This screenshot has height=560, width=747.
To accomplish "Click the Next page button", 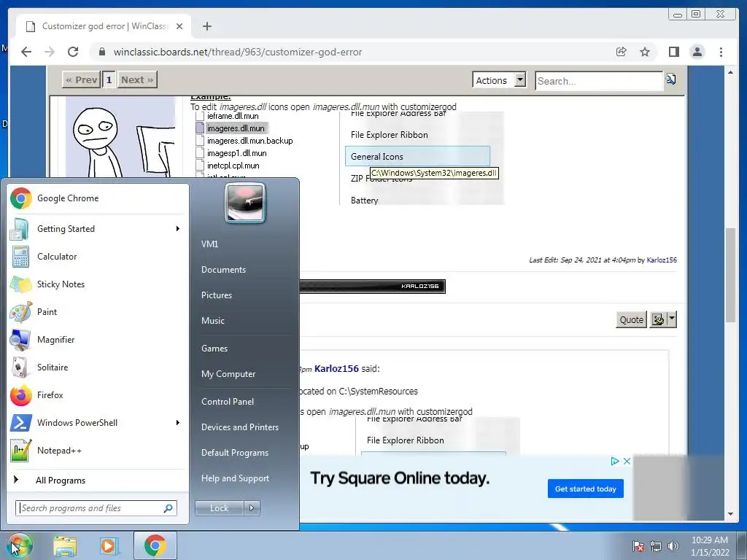I will pos(137,80).
